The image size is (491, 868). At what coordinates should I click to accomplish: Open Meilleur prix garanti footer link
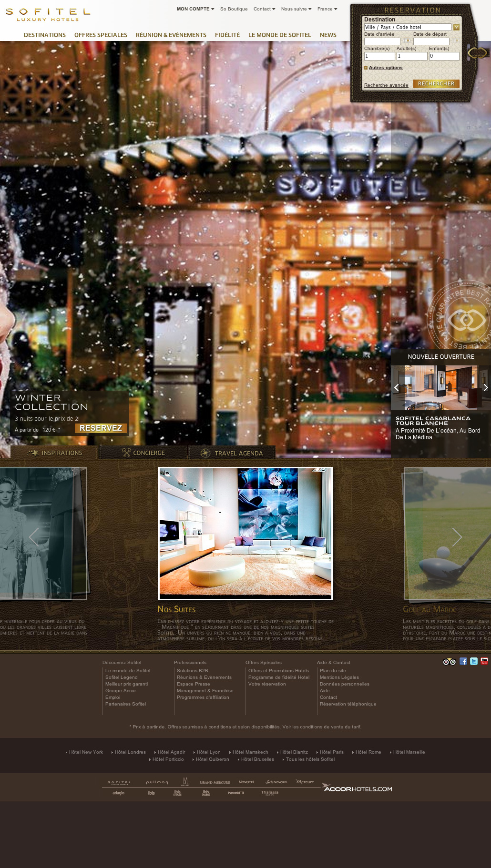126,684
